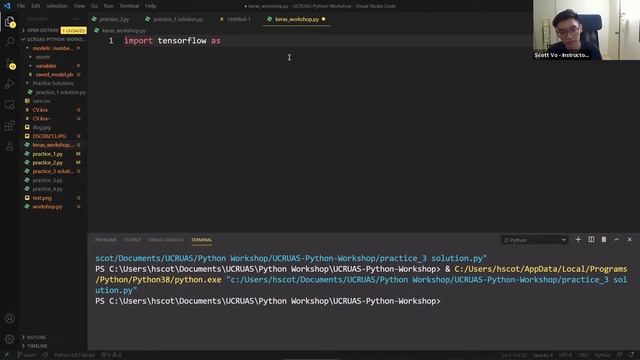Open the terminal selector dropdown '2: Python'
This screenshot has width=640, height=360.
pos(534,240)
